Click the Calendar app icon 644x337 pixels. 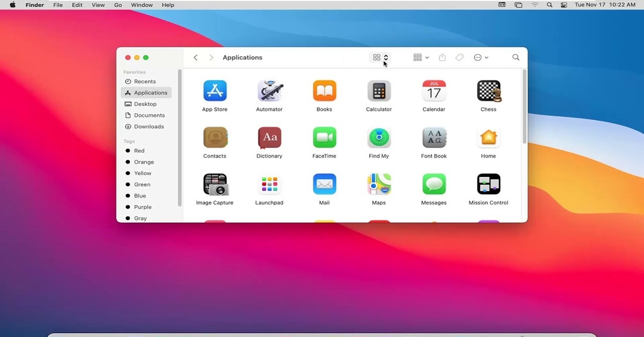coord(434,91)
